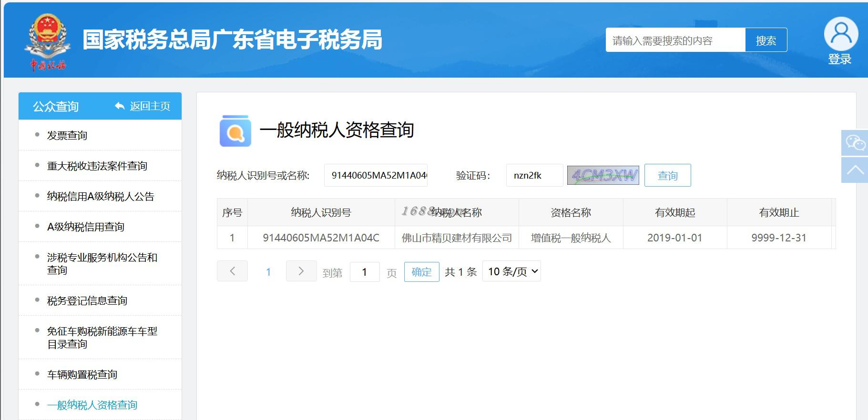Click the 资格名称 column header
This screenshot has width=868, height=420.
(x=571, y=212)
